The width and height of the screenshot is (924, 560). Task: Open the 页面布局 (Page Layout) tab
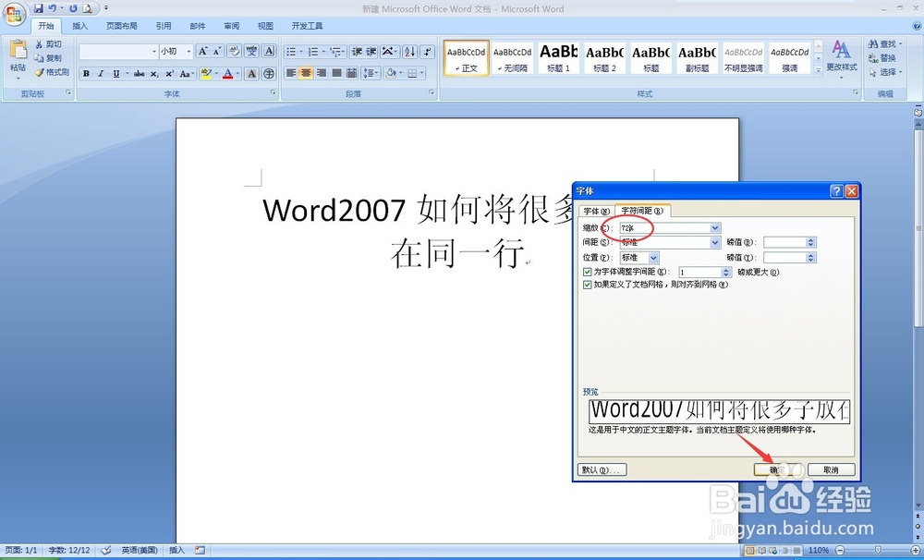[x=121, y=26]
